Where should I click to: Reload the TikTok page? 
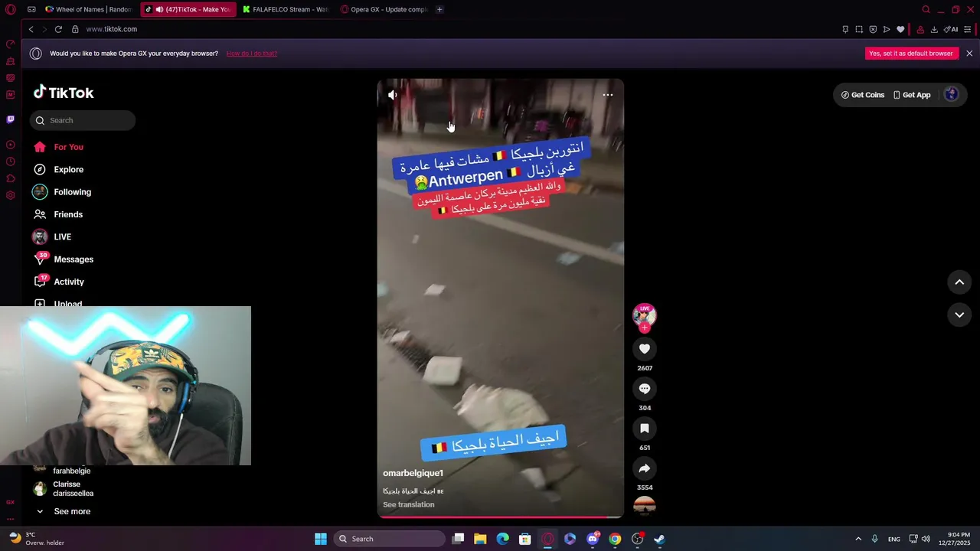58,29
